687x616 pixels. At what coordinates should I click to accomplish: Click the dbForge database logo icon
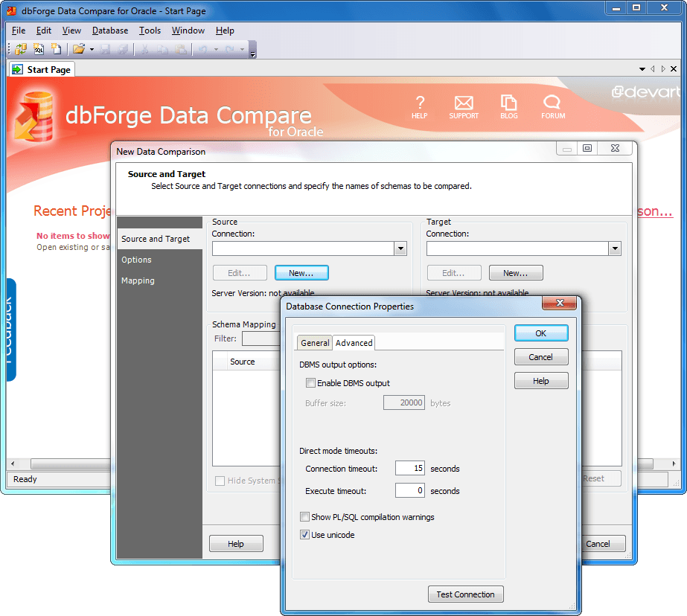pyautogui.click(x=34, y=115)
